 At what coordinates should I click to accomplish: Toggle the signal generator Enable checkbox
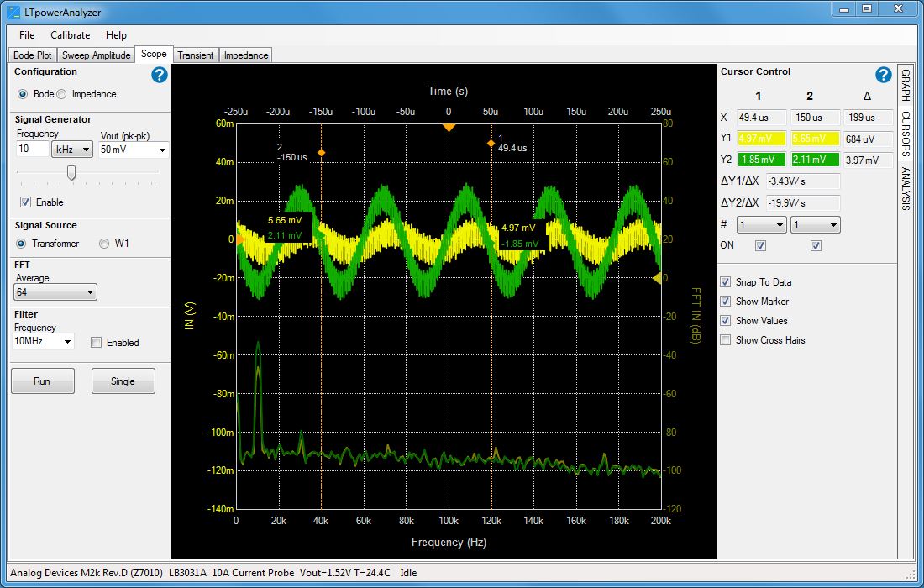(x=25, y=202)
